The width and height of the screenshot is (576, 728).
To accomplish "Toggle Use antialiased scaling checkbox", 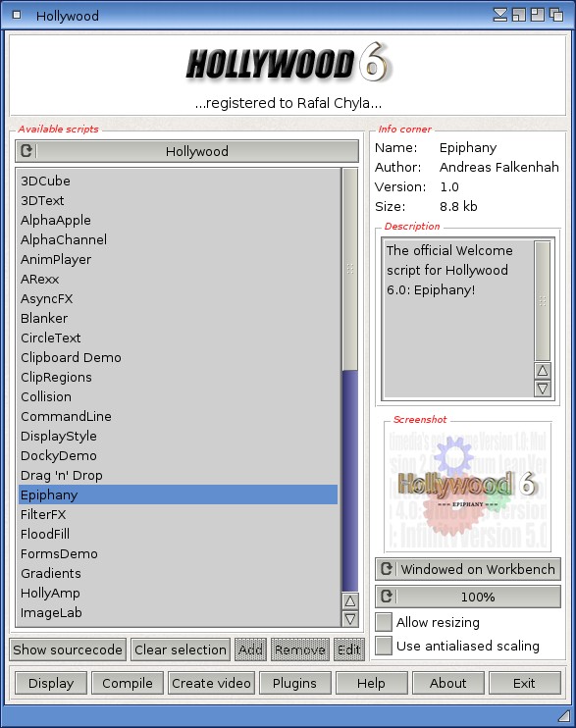I will point(384,646).
